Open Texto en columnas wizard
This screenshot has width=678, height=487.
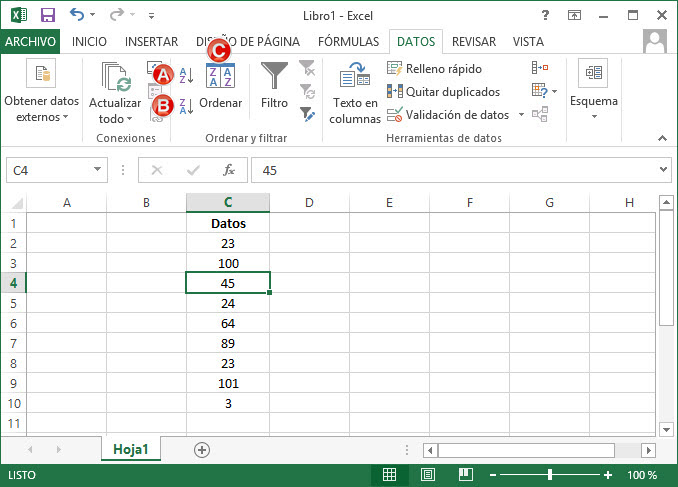pyautogui.click(x=355, y=93)
